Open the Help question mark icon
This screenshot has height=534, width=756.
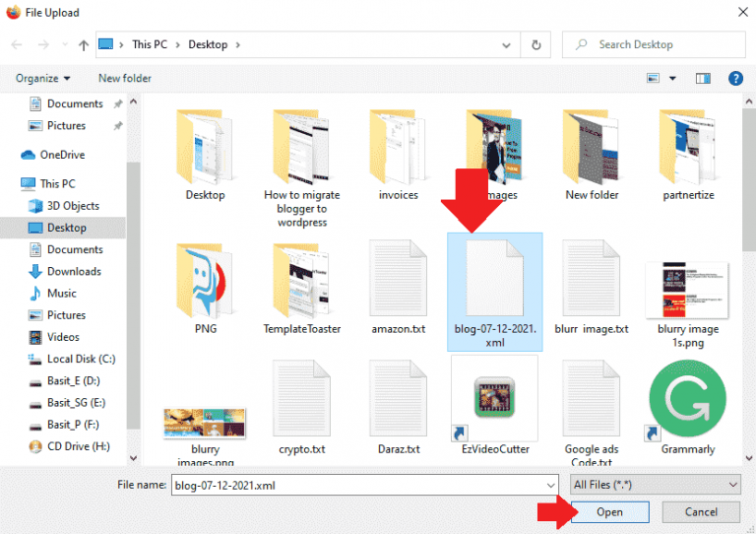(x=734, y=78)
